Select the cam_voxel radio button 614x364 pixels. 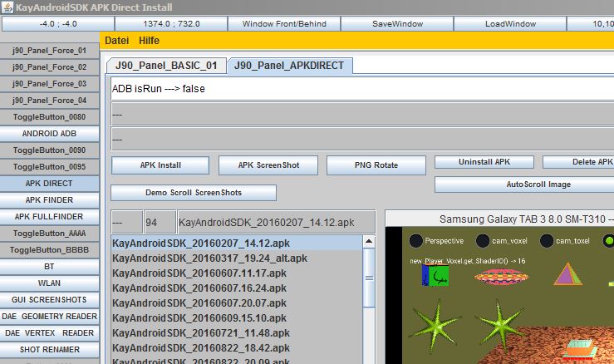(x=482, y=241)
